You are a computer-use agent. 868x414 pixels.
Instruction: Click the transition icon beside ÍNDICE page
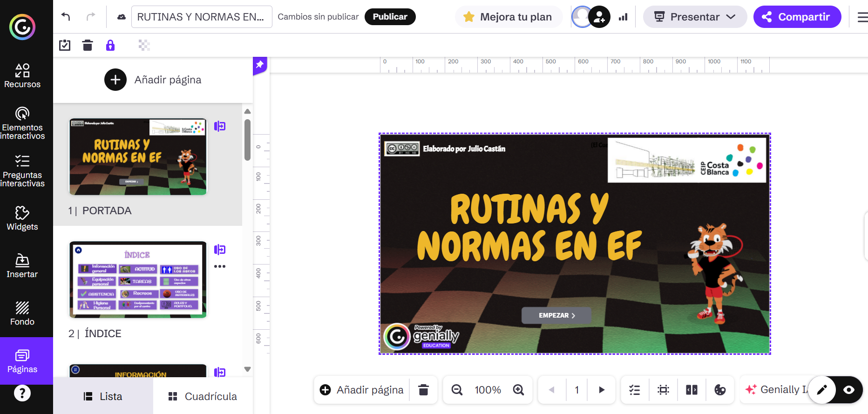[x=220, y=250]
